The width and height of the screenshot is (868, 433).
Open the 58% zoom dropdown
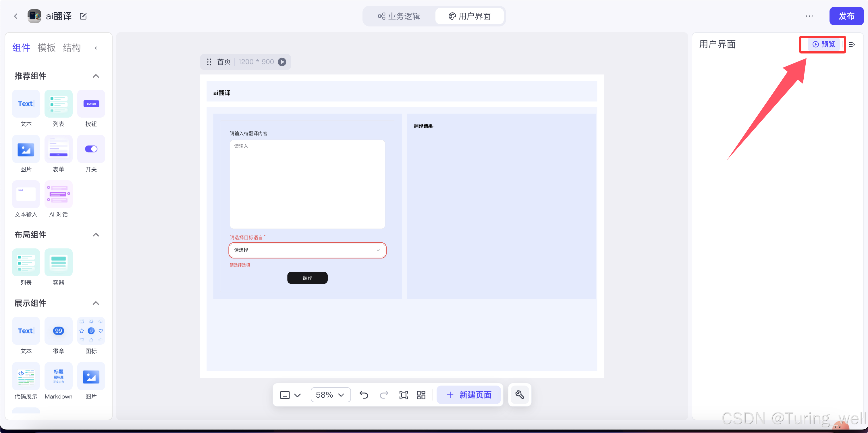pos(330,394)
